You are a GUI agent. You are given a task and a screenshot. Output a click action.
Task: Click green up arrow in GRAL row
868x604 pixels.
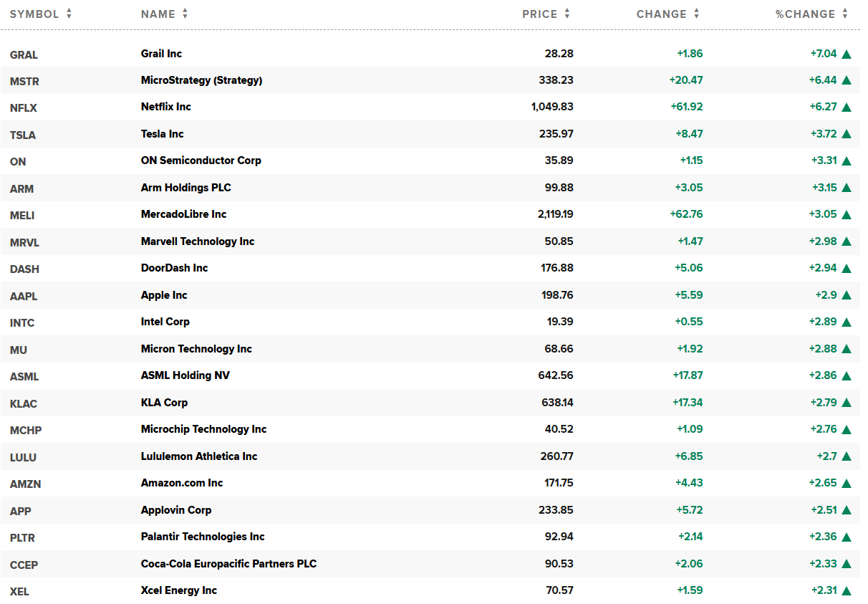click(x=847, y=54)
